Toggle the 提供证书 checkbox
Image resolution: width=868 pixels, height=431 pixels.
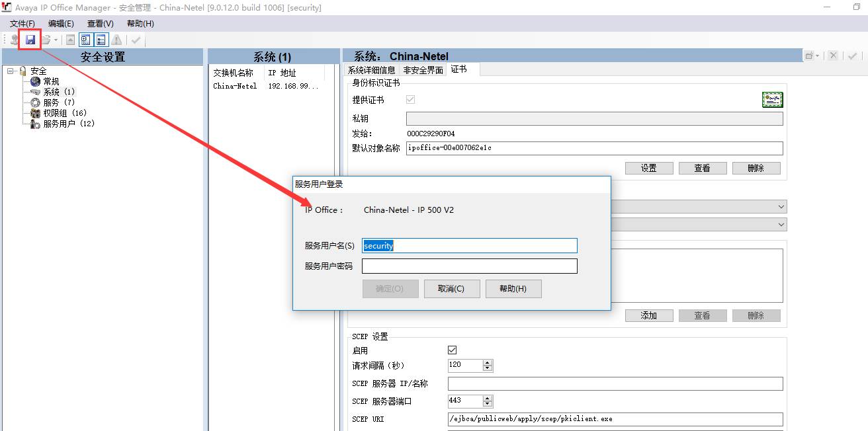click(410, 100)
